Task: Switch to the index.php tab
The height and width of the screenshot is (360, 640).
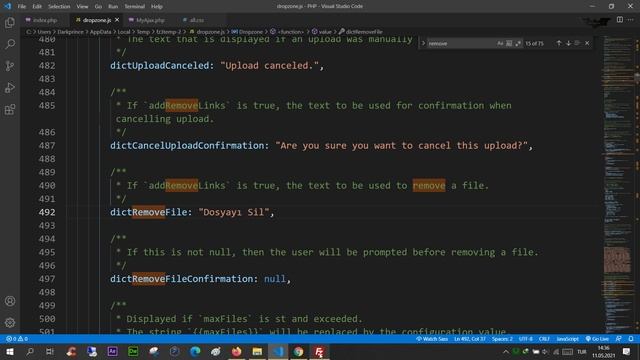Action: (45, 20)
